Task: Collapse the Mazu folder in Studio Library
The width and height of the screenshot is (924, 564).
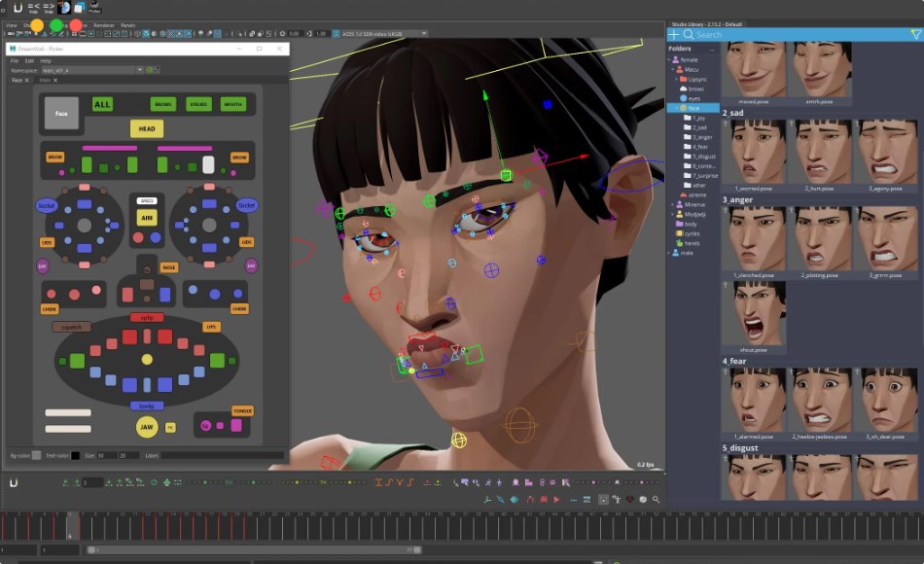Action: pos(671,67)
